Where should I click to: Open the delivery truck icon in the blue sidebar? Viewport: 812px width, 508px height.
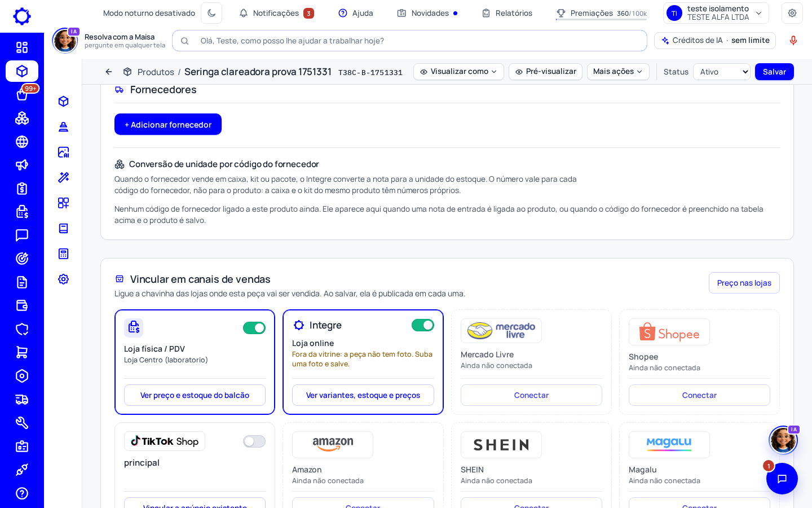click(x=22, y=400)
